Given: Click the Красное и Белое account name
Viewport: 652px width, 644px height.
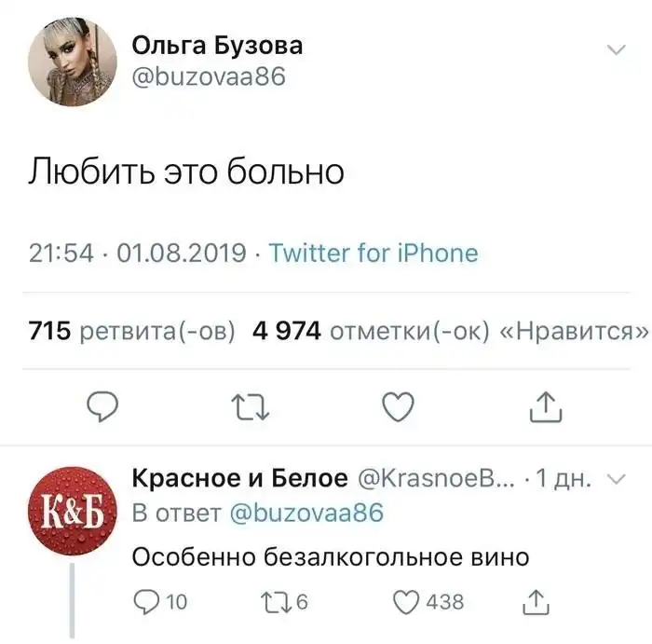Looking at the screenshot, I should pos(237,479).
